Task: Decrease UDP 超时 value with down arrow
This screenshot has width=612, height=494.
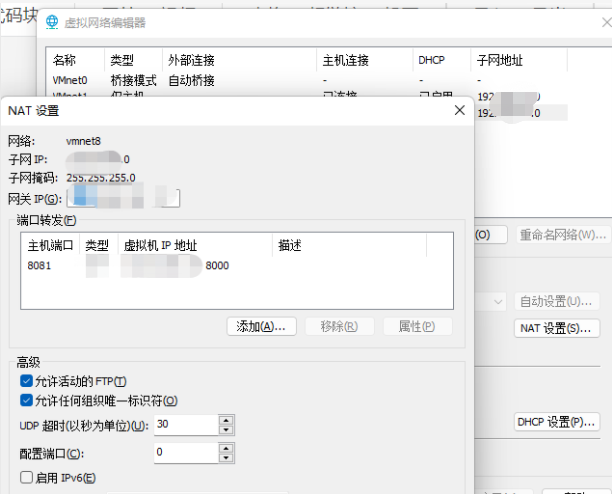Action: (226, 430)
